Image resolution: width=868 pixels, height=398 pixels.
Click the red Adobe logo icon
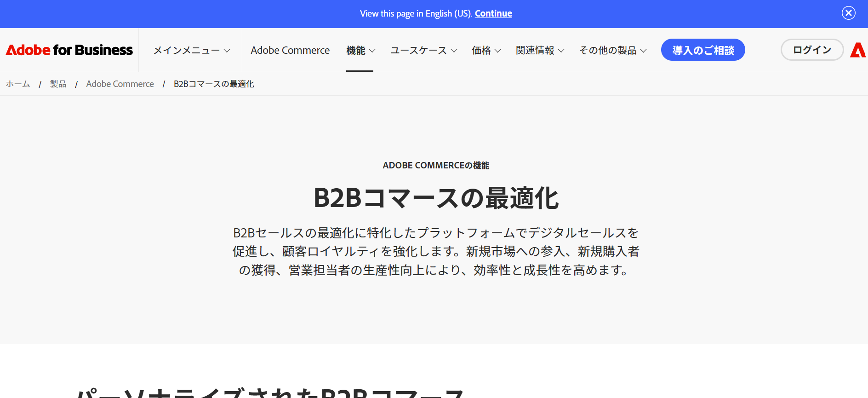pos(857,50)
